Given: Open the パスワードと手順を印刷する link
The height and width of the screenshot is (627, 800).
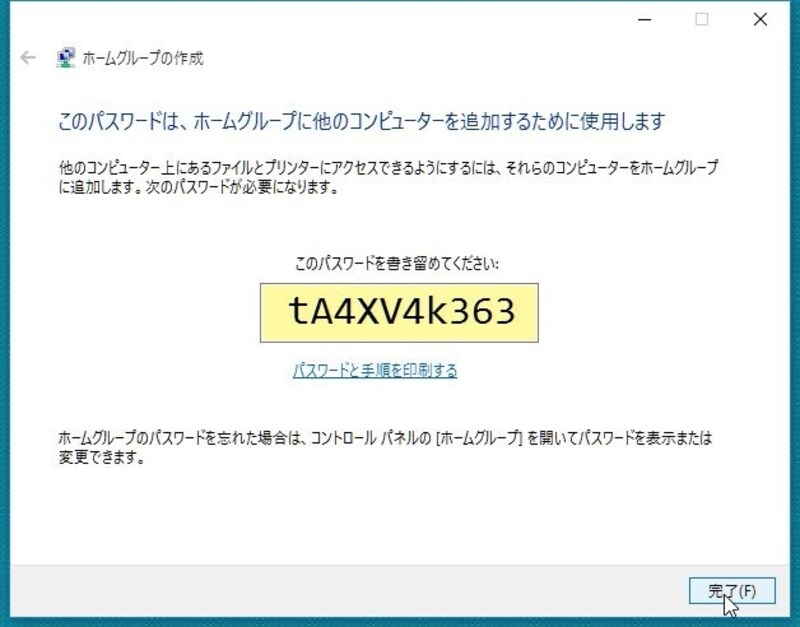Looking at the screenshot, I should coord(375,370).
